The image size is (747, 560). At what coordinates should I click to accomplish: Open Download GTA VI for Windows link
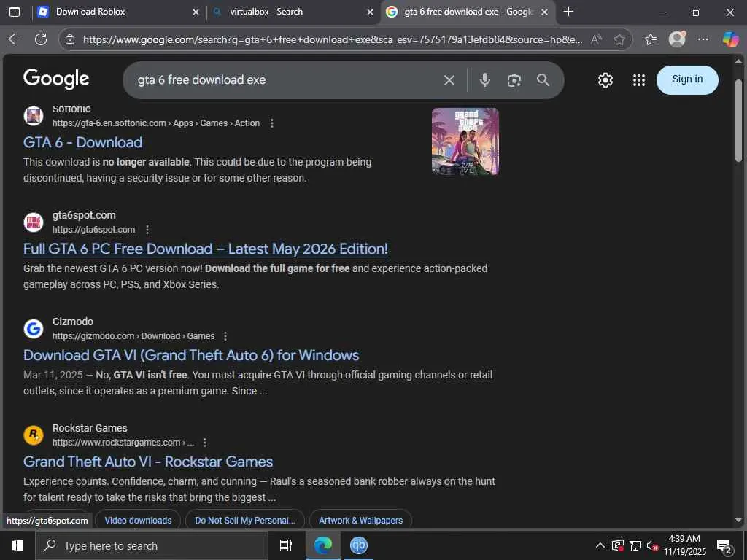pos(191,355)
